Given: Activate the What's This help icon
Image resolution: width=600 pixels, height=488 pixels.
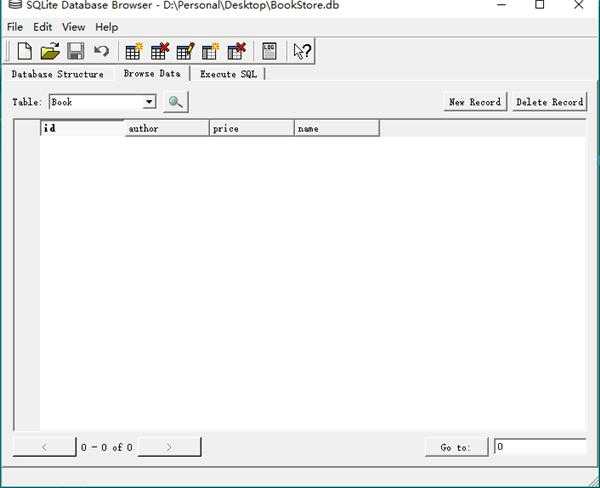Looking at the screenshot, I should [302, 51].
